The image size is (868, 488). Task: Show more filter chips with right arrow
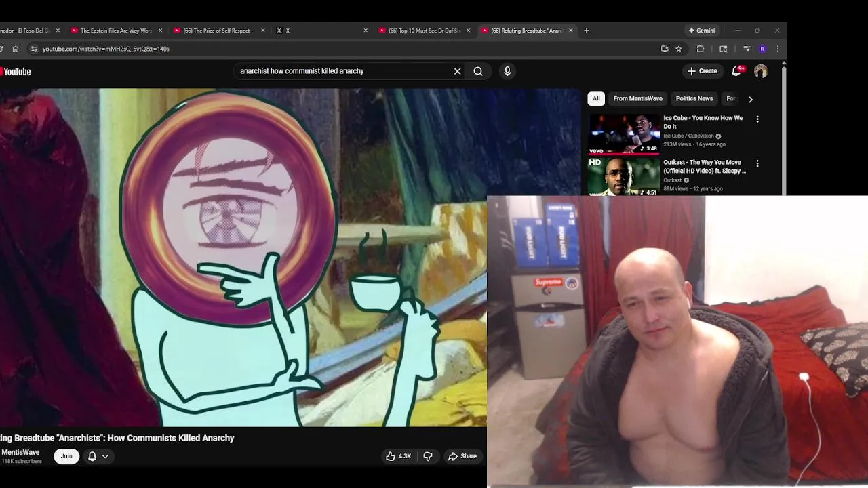[x=750, y=99]
